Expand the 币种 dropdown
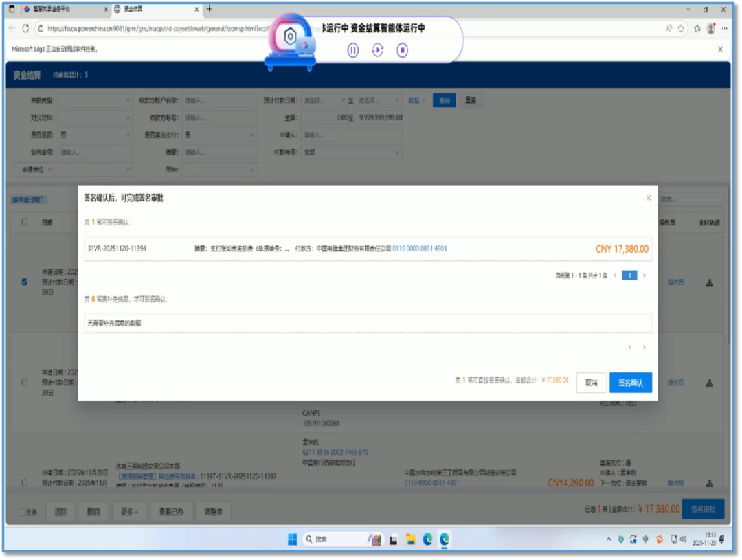 220,170
